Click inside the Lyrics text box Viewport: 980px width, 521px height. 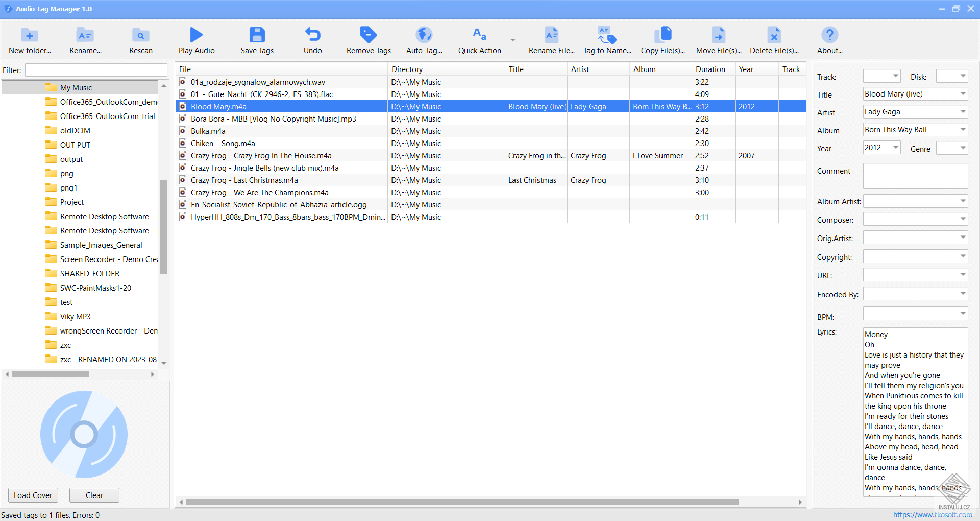pos(915,412)
